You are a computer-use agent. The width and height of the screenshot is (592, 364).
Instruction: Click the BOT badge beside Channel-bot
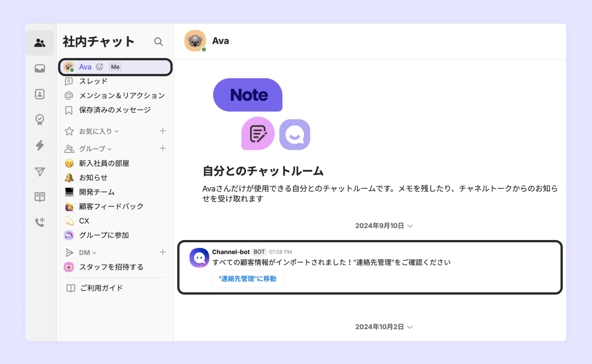259,252
